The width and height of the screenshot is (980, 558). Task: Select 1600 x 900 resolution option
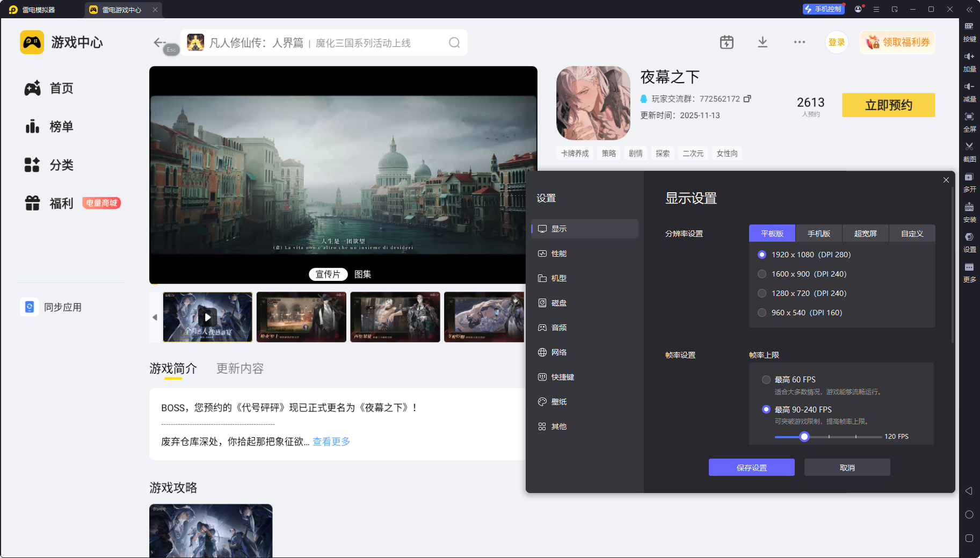coord(762,274)
